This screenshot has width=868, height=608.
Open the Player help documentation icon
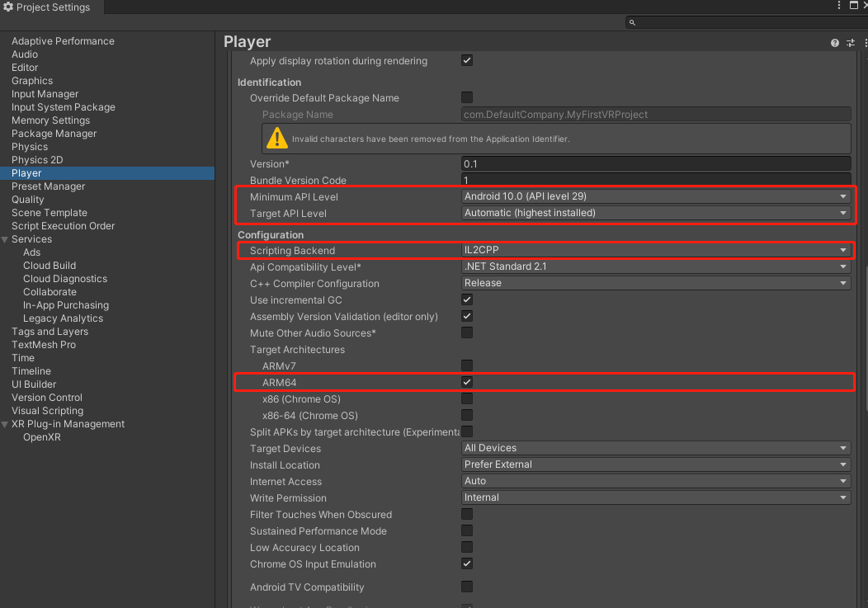(835, 43)
